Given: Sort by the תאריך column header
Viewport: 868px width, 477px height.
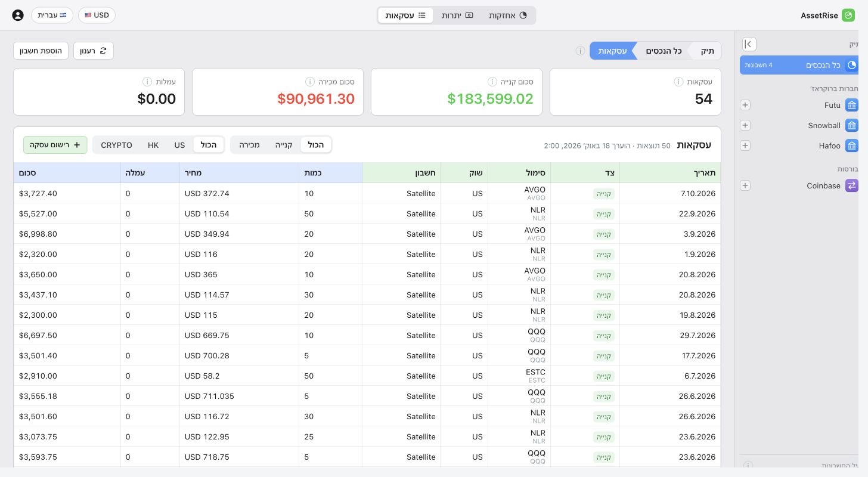Looking at the screenshot, I should click(670, 173).
